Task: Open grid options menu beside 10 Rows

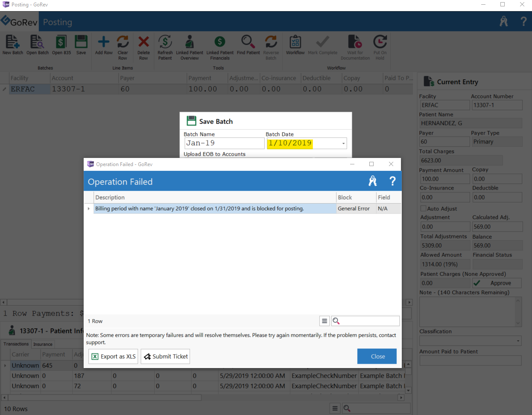Action: [x=335, y=409]
